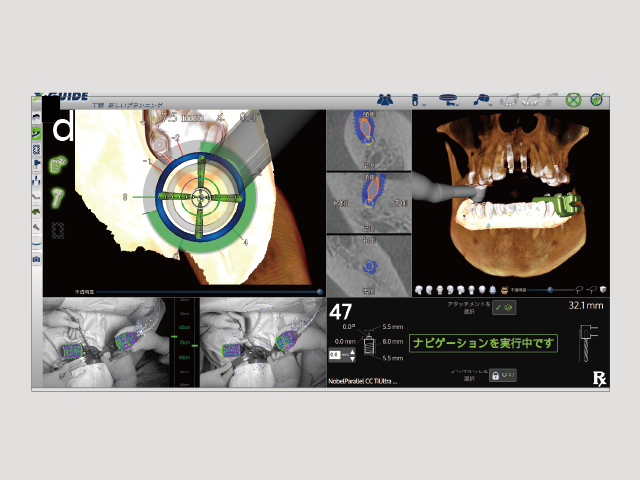Select the first skull orientation preset icon
This screenshot has width=640, height=480.
[421, 289]
